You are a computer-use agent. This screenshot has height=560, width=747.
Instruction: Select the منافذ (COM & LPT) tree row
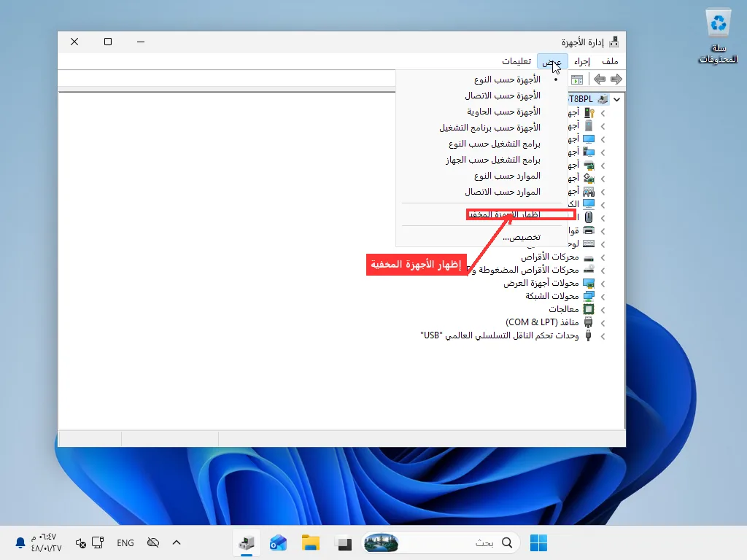click(x=550, y=322)
